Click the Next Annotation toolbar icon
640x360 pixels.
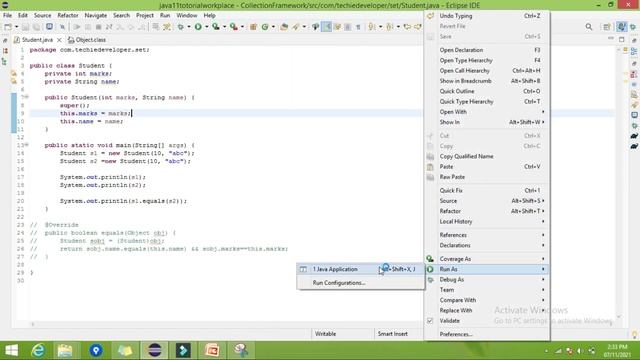pyautogui.click(x=372, y=27)
